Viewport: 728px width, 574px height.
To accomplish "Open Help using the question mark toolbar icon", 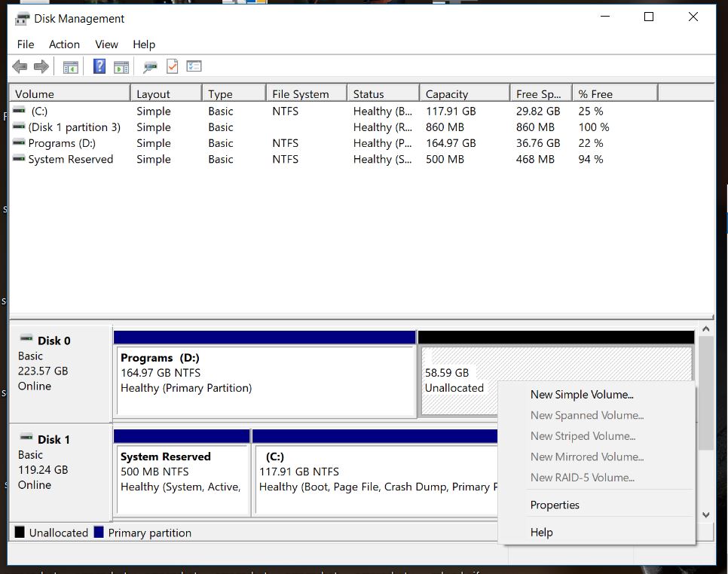I will point(99,66).
